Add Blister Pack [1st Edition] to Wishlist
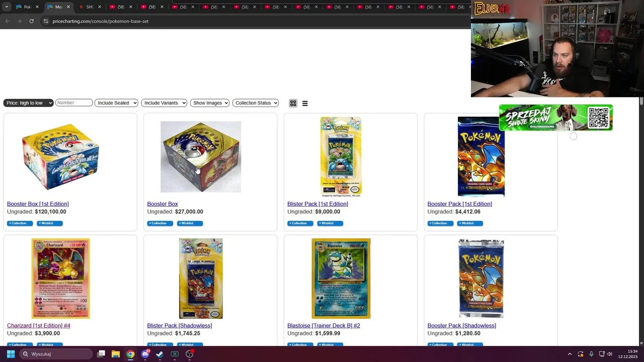 coord(330,223)
